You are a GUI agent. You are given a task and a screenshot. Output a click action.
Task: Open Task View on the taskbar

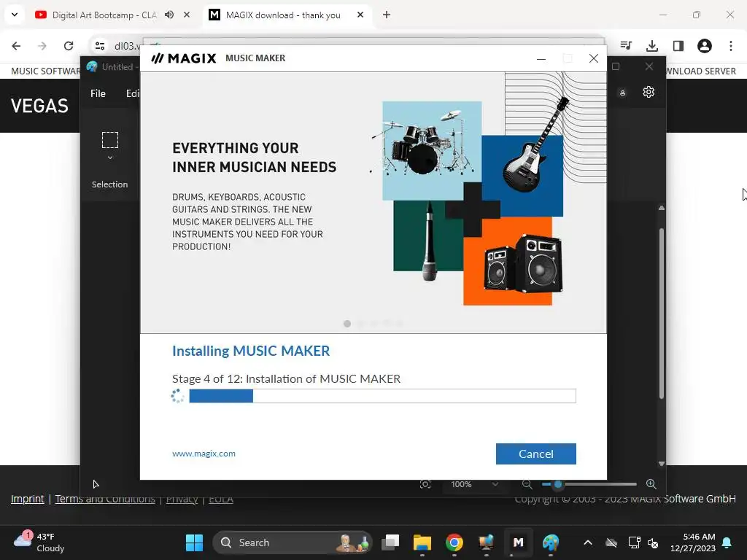click(391, 542)
